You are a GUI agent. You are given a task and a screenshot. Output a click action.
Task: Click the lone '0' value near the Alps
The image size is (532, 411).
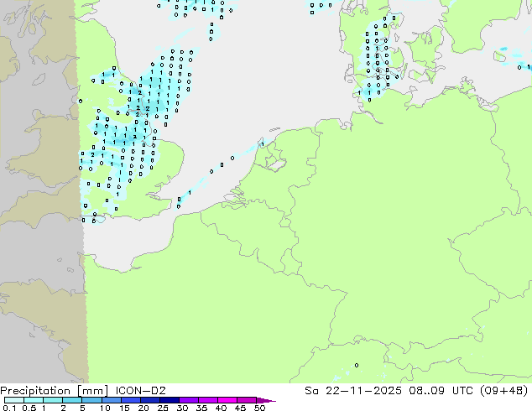[357, 365]
